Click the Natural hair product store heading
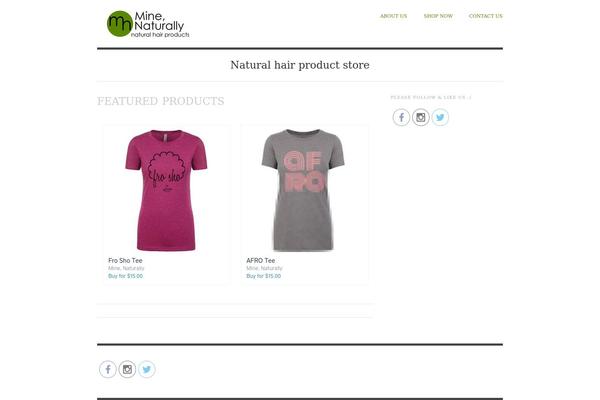 click(x=300, y=65)
